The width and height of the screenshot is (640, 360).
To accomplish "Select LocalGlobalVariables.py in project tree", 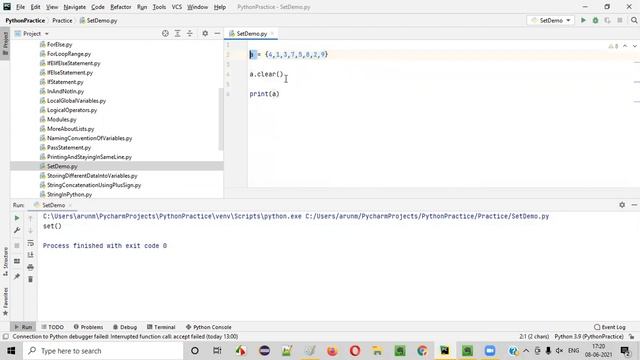I will (x=76, y=101).
